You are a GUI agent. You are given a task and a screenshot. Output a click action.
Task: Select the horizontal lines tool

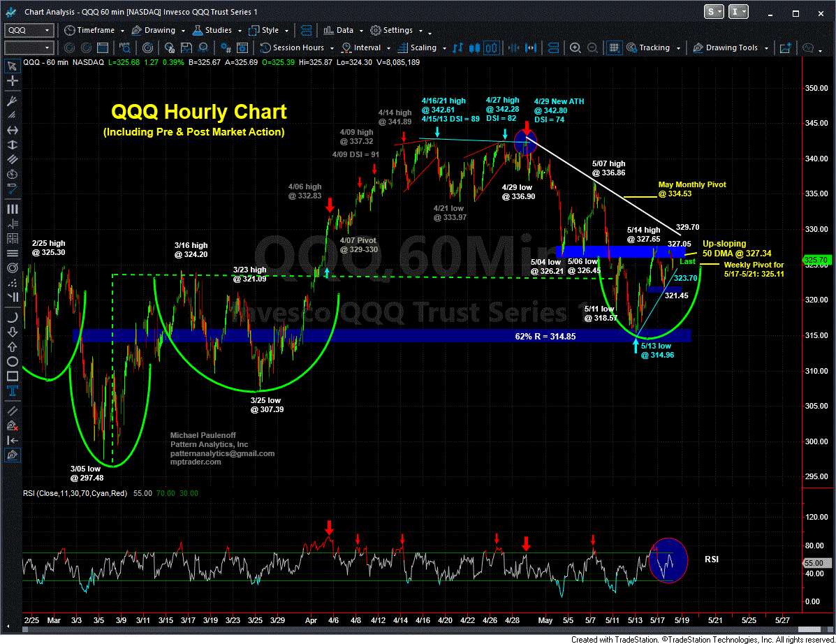point(12,253)
